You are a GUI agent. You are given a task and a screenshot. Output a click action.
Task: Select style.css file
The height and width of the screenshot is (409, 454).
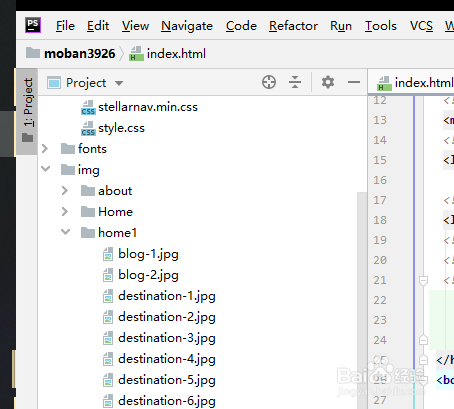[113, 128]
